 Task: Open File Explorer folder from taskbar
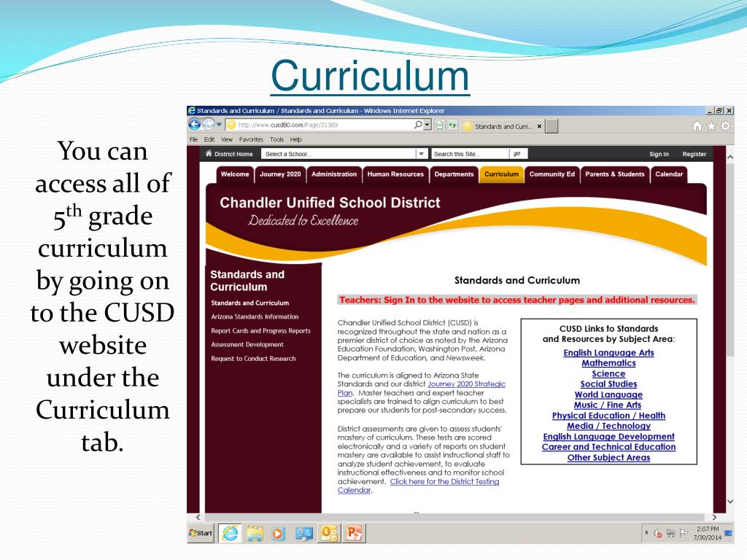(255, 533)
